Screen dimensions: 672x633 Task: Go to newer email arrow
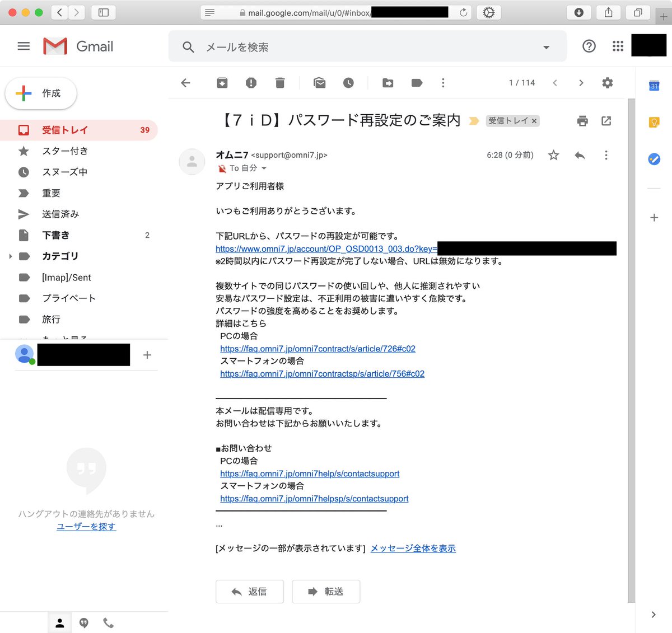coord(555,83)
